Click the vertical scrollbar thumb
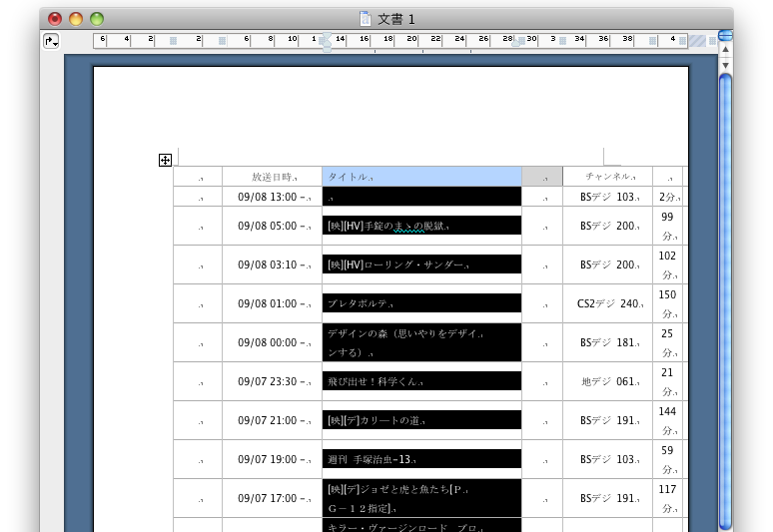Screen dimensions: 773x532 tap(725, 299)
